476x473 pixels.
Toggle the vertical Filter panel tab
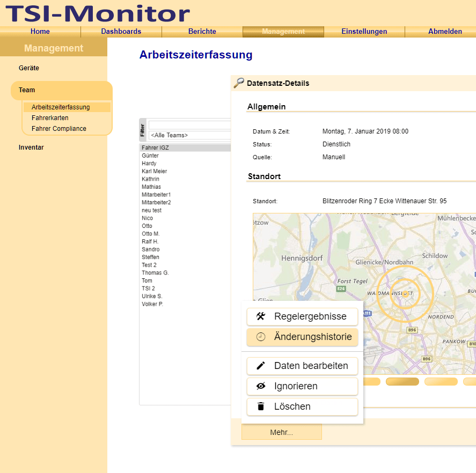pyautogui.click(x=142, y=130)
